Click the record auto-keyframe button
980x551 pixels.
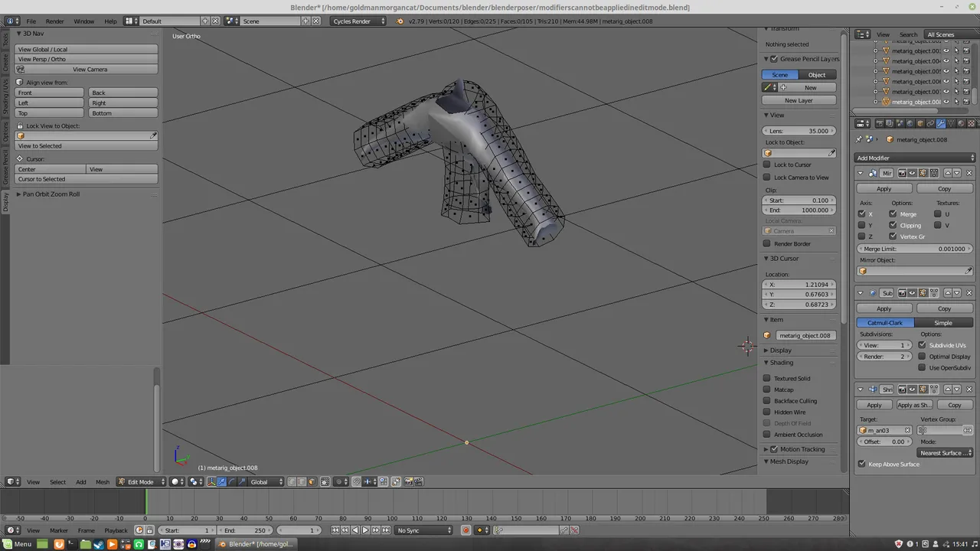pos(465,530)
